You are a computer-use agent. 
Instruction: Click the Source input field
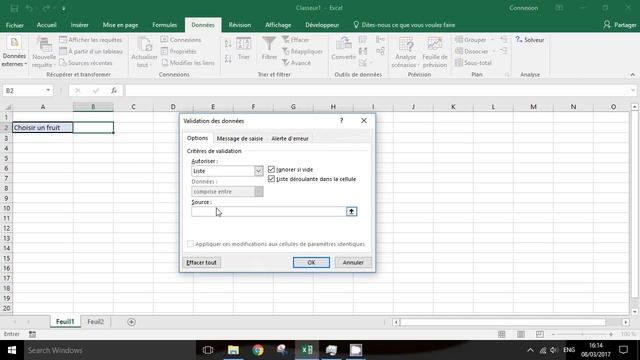point(269,211)
